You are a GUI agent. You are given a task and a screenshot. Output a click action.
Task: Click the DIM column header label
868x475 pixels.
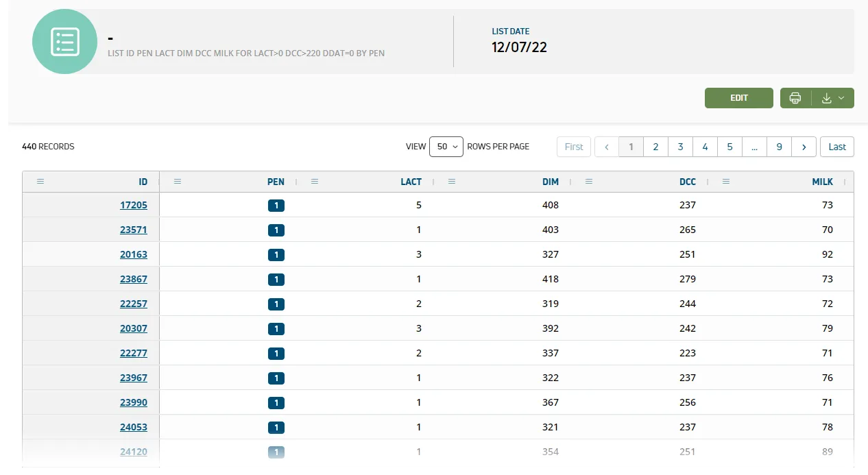tap(551, 182)
